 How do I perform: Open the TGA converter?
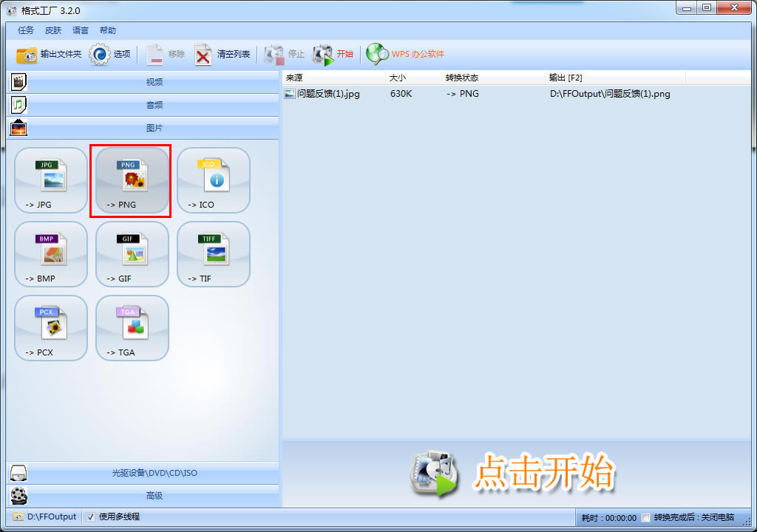pyautogui.click(x=132, y=327)
